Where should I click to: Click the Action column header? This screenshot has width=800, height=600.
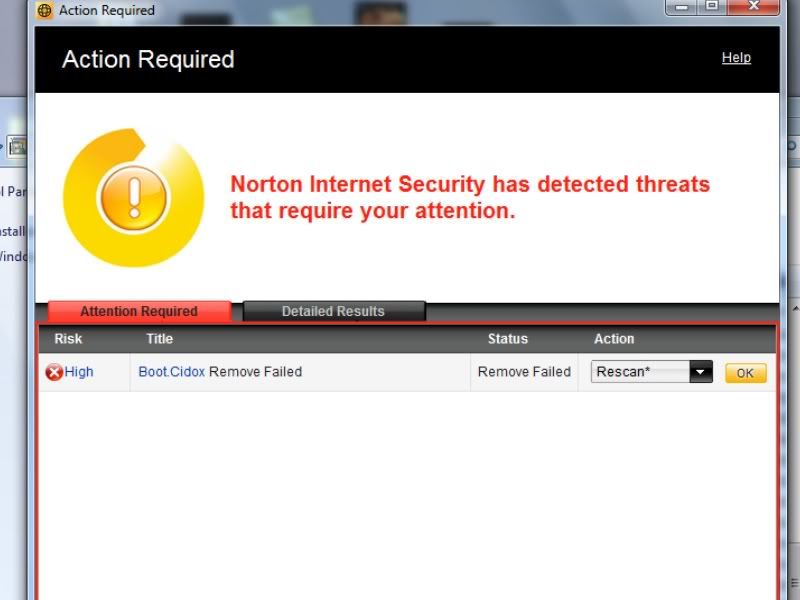pos(614,339)
